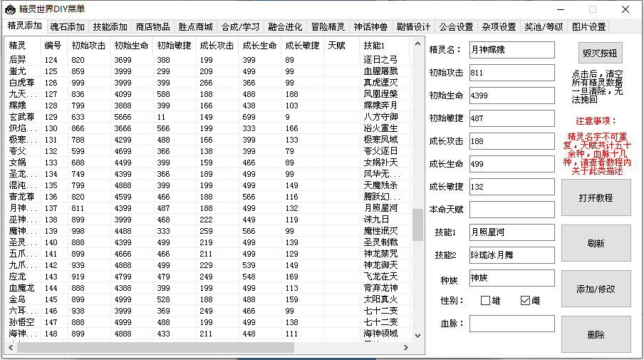The image size is (644, 360).
Task: Open the 合成/学习 tab
Action: pos(240,27)
